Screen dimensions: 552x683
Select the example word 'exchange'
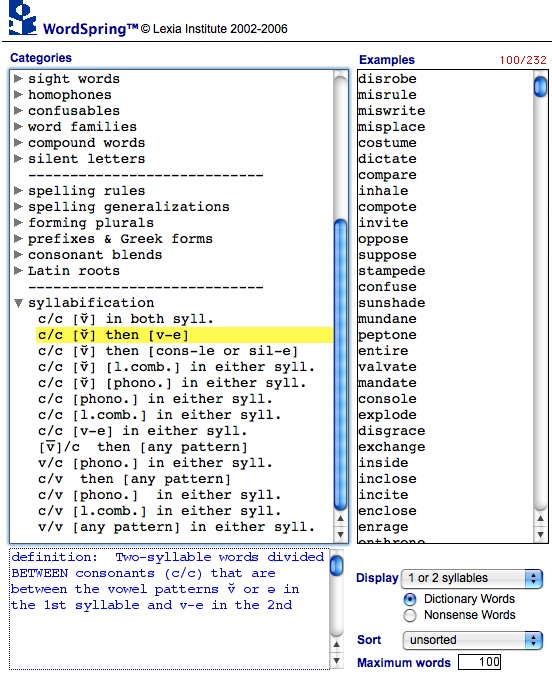point(392,447)
